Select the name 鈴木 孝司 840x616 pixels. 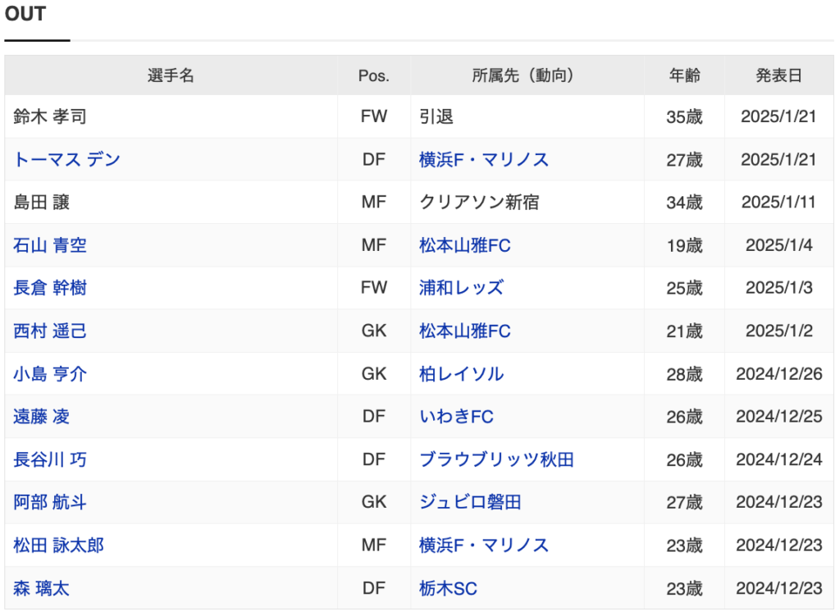point(50,116)
